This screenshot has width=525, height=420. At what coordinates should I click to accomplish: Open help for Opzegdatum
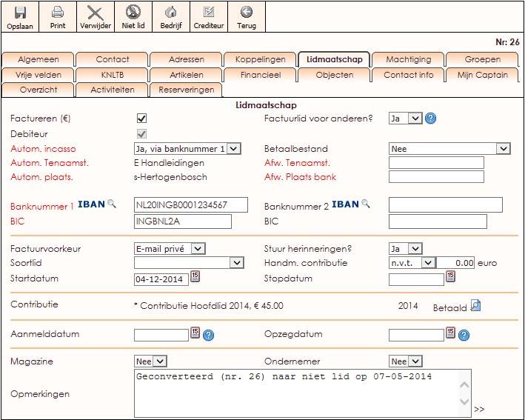[464, 335]
